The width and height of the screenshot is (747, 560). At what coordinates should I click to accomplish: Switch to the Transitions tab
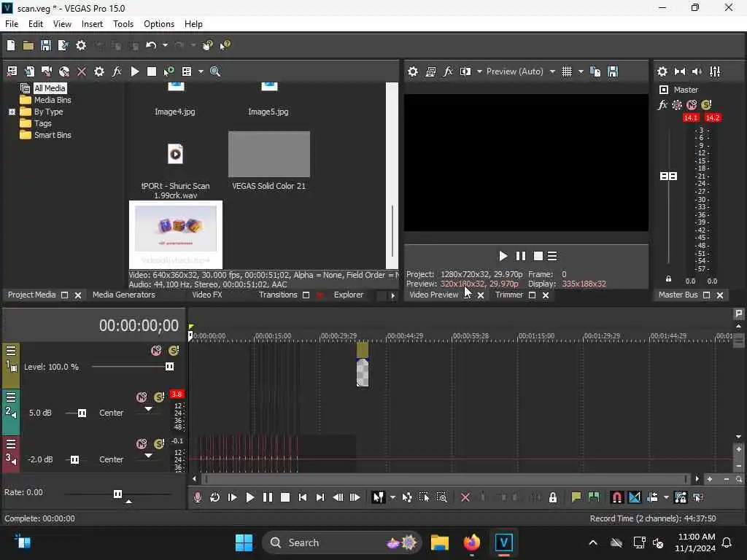coord(278,295)
